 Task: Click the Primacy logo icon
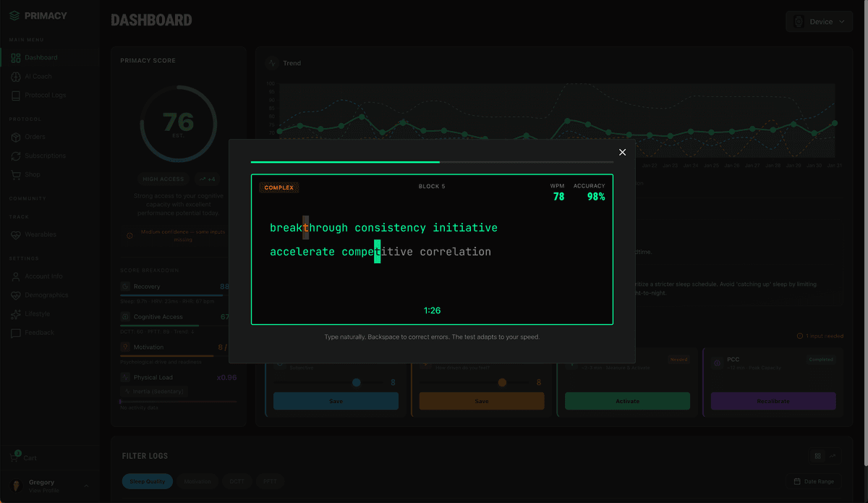(14, 15)
